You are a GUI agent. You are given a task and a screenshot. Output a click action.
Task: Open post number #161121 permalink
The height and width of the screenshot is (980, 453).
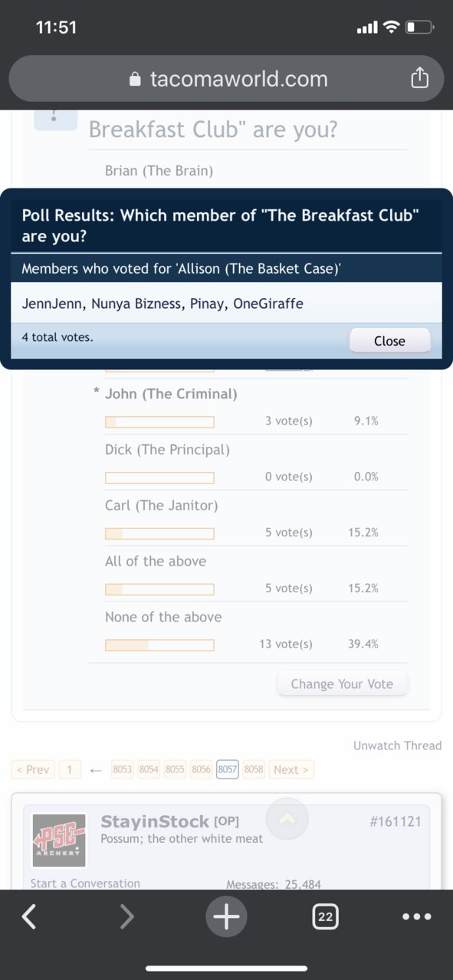point(395,822)
